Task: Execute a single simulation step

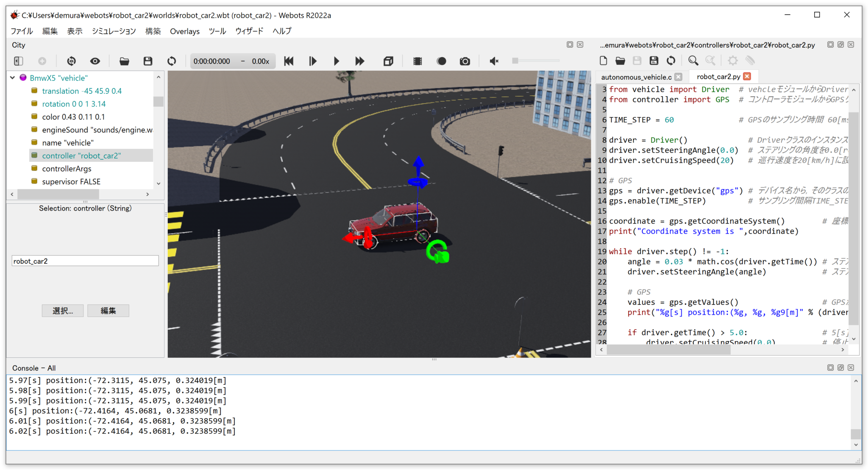Action: [312, 61]
